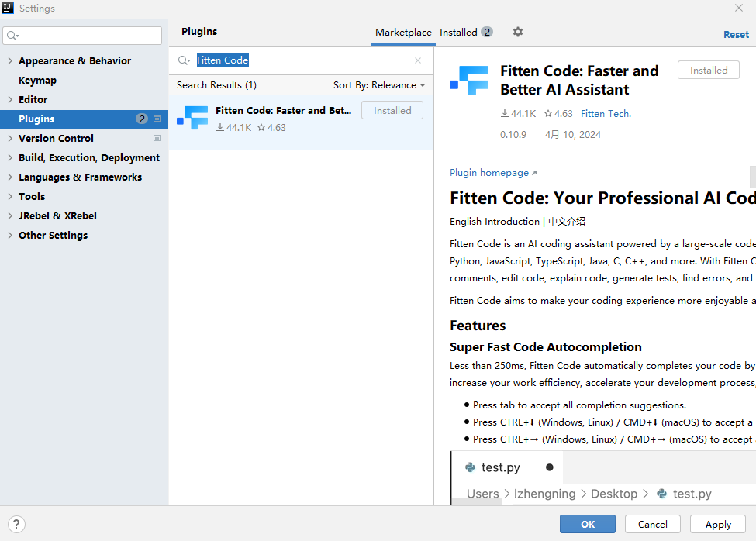Select Keymap in settings tree
Screen dimensions: 756x541
coord(38,80)
